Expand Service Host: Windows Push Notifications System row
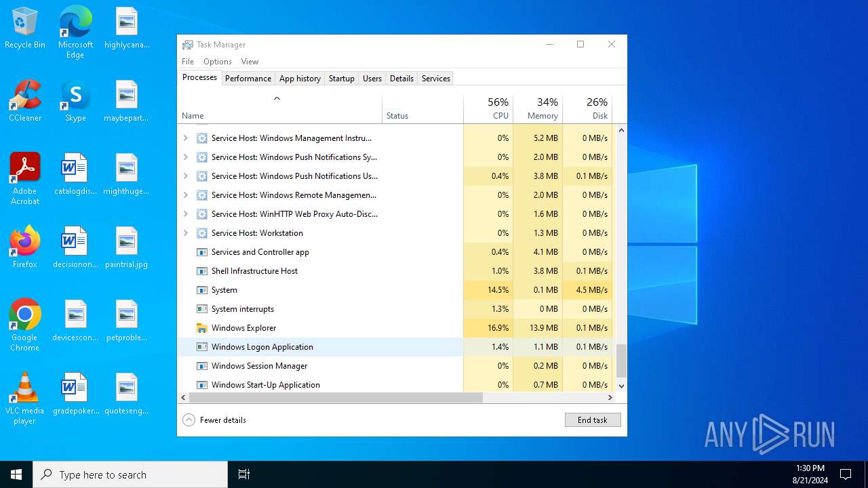The height and width of the screenshot is (488, 868). point(186,157)
